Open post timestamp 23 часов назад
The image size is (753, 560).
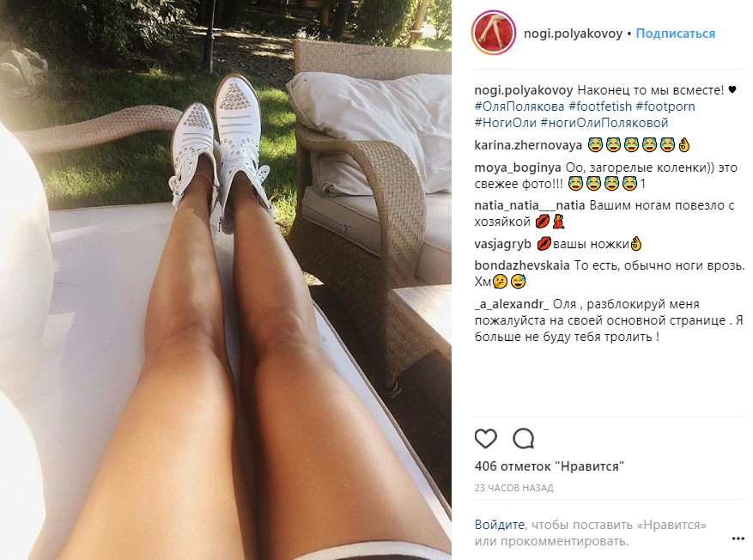tap(513, 488)
